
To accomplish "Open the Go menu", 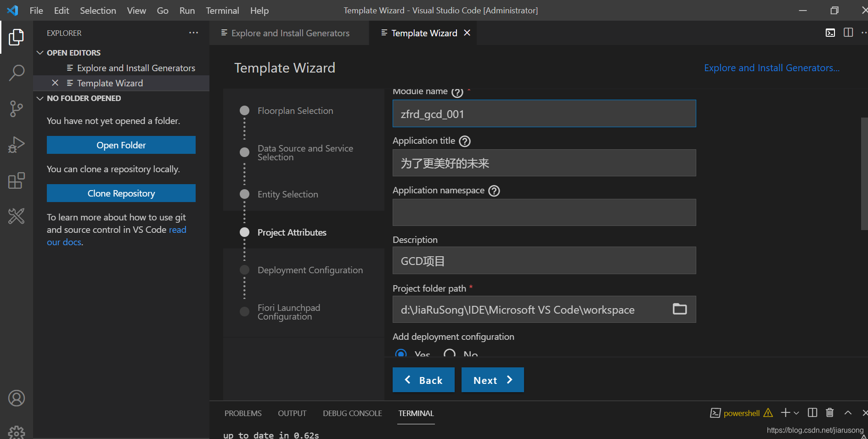I will [163, 10].
